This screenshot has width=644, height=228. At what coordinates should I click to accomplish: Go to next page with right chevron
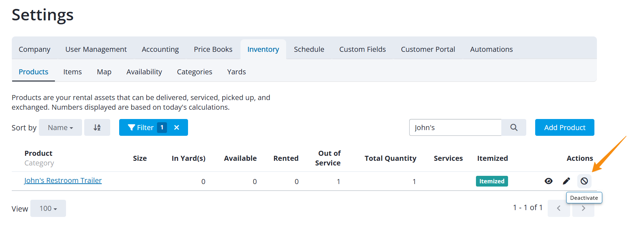tap(583, 208)
